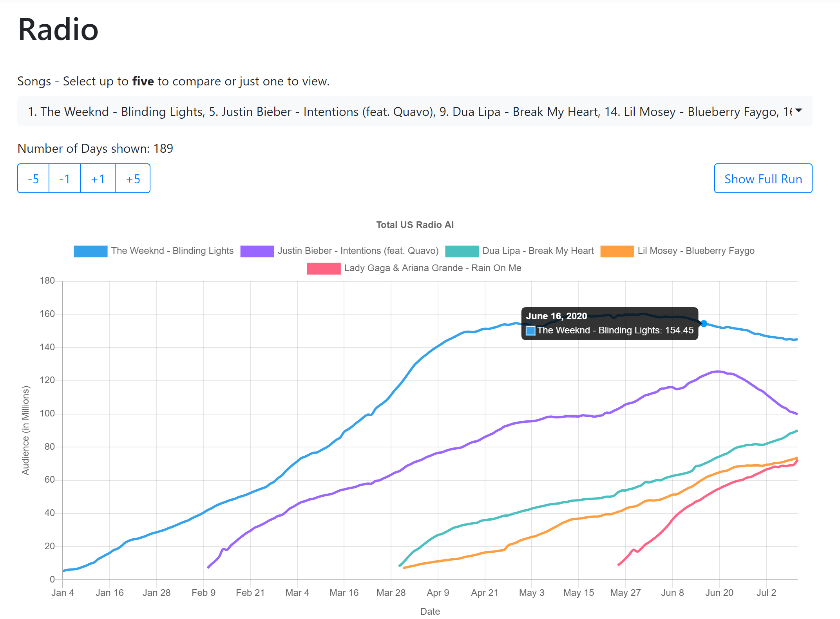Toggle the pink Rain On Me legend swatch

[324, 268]
